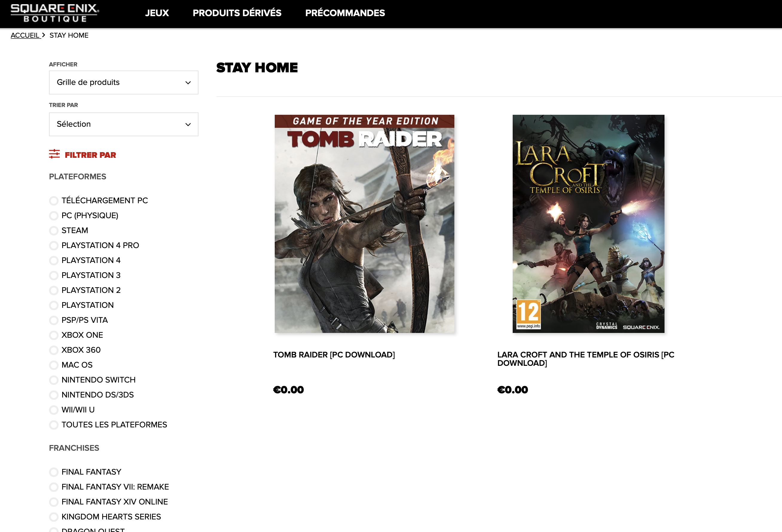This screenshot has height=532, width=782.
Task: Open the Jeux menu
Action: pyautogui.click(x=157, y=13)
